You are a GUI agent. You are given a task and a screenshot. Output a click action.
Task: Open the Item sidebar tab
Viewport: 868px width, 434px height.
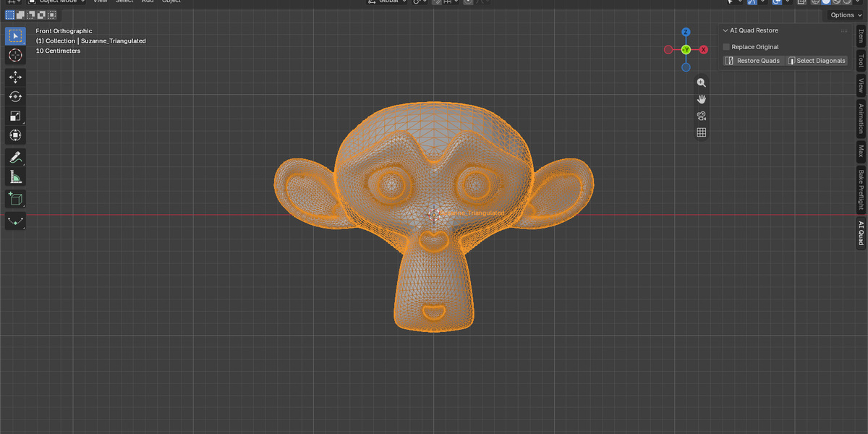point(861,35)
